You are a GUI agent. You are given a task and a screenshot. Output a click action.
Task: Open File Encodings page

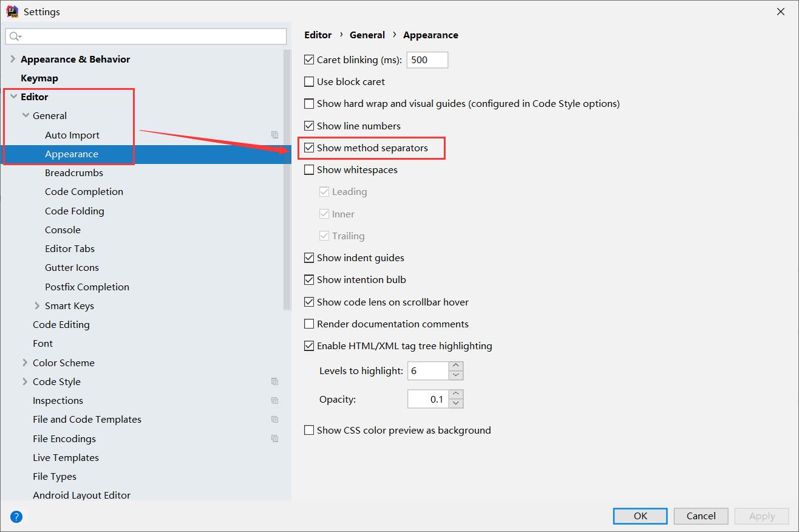pyautogui.click(x=64, y=438)
